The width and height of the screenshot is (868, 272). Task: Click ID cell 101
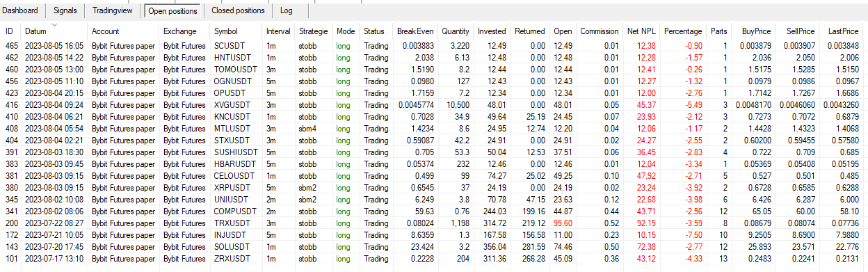pyautogui.click(x=12, y=258)
